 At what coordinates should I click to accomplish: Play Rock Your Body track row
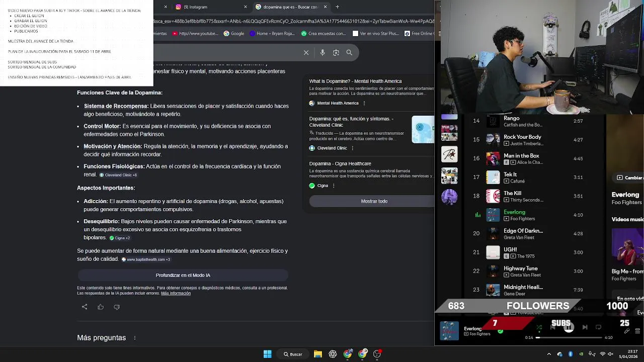[x=534, y=140]
